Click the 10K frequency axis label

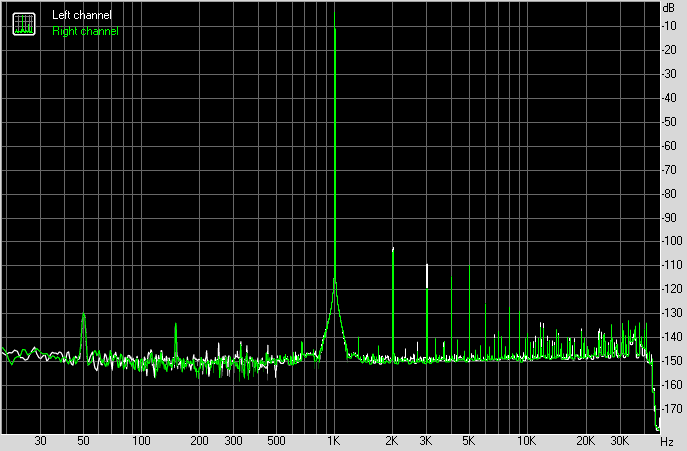(x=526, y=440)
